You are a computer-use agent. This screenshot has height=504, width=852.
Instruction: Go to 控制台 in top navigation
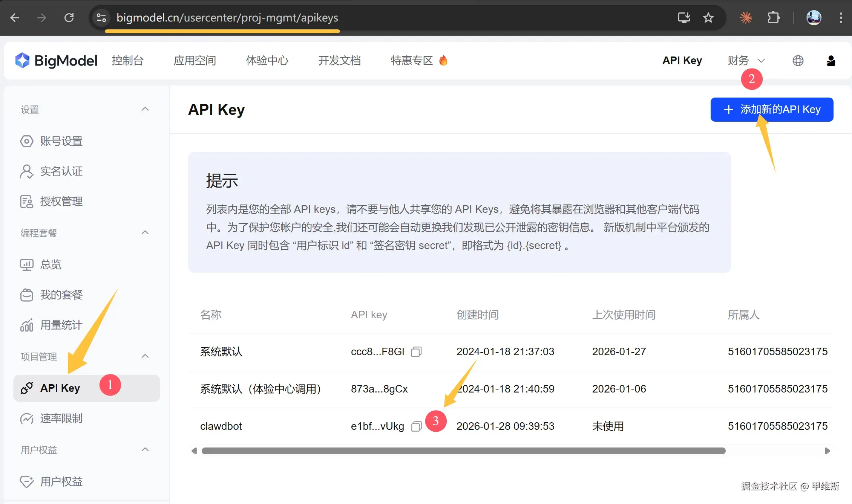128,61
